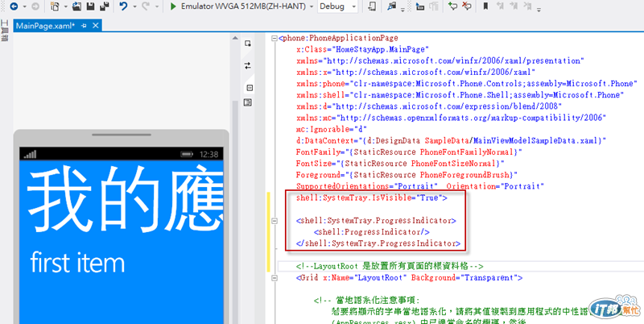Collapse the phone:PhoneApplicationPage element

coord(275,38)
